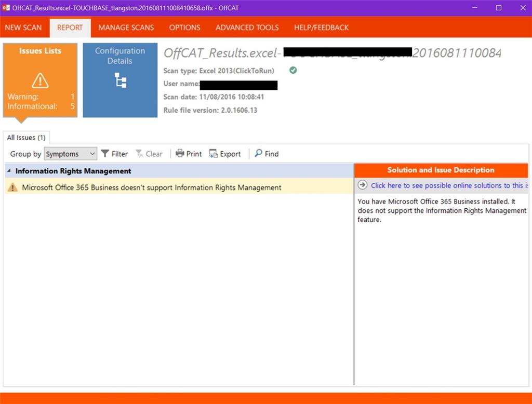Open the OPTIONS tab
Image resolution: width=532 pixels, height=404 pixels.
coord(184,28)
